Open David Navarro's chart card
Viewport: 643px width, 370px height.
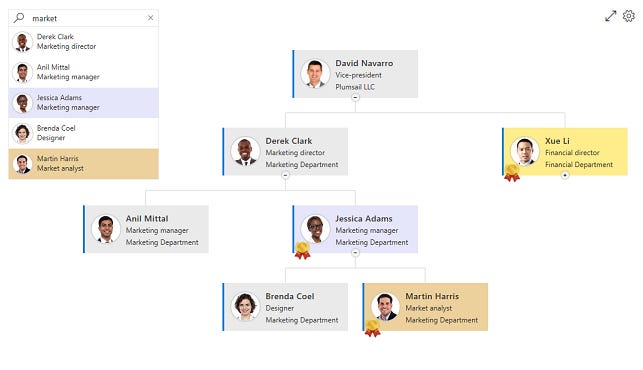pyautogui.click(x=355, y=74)
